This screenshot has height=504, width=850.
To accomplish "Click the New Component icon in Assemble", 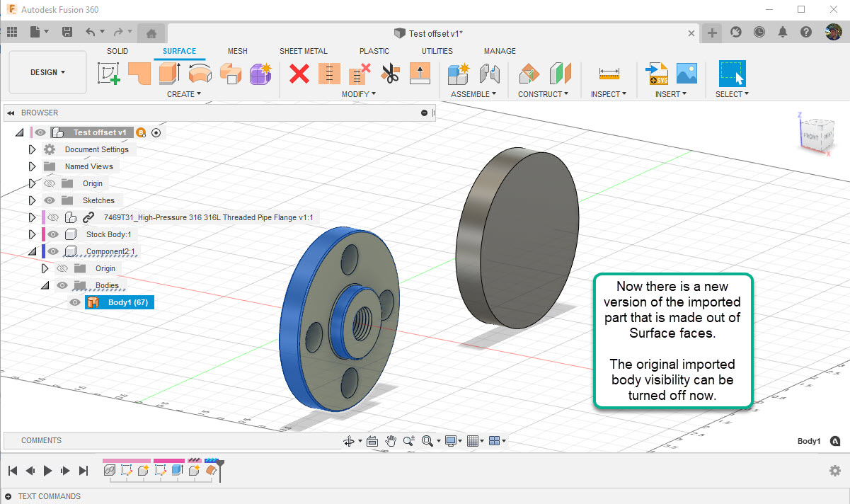I will click(459, 73).
